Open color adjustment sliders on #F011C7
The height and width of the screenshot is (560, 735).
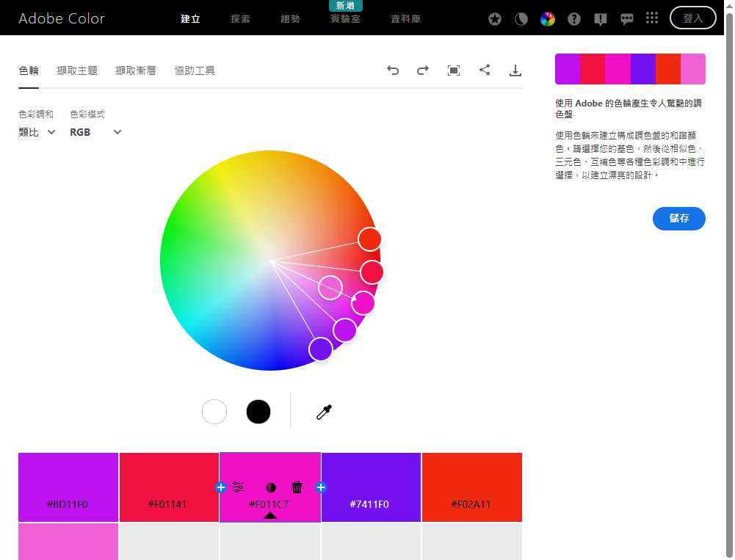239,487
